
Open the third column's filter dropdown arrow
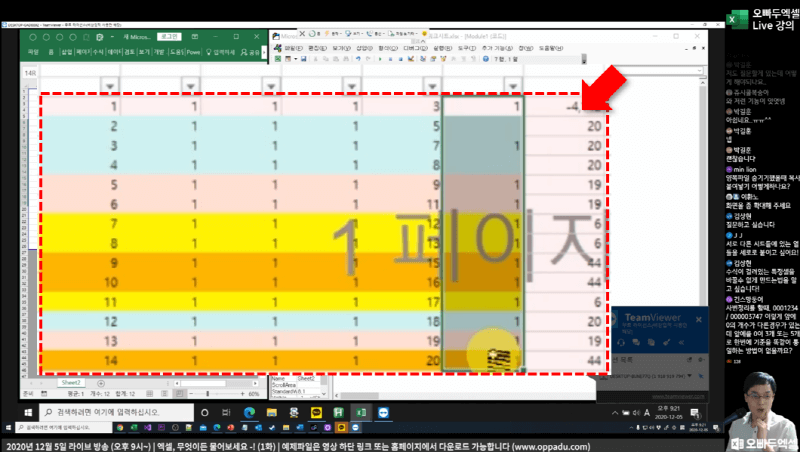[x=270, y=83]
